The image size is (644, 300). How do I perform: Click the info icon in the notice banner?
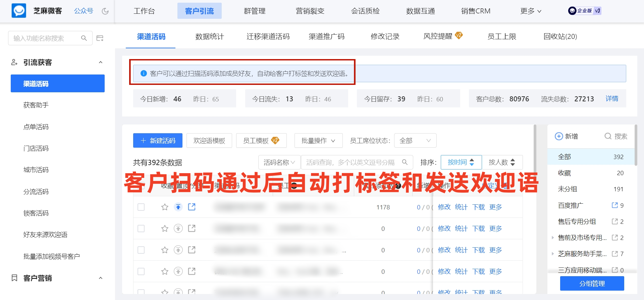pyautogui.click(x=144, y=73)
